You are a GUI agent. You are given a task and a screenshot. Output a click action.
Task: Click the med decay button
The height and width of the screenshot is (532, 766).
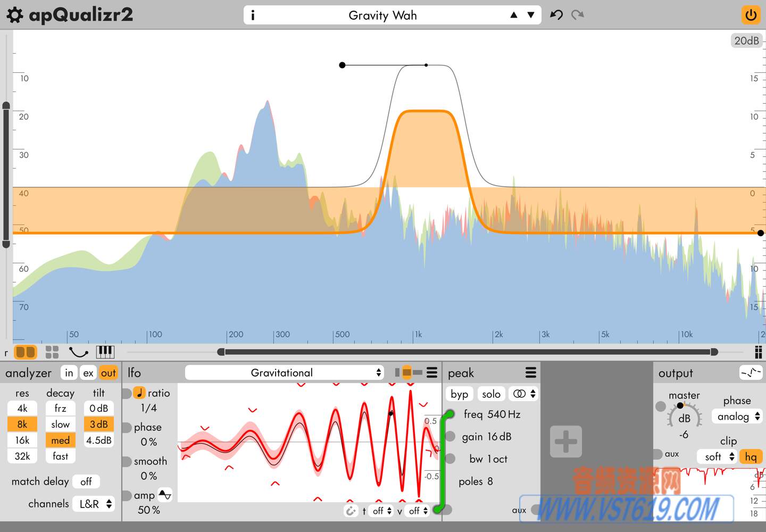point(60,440)
